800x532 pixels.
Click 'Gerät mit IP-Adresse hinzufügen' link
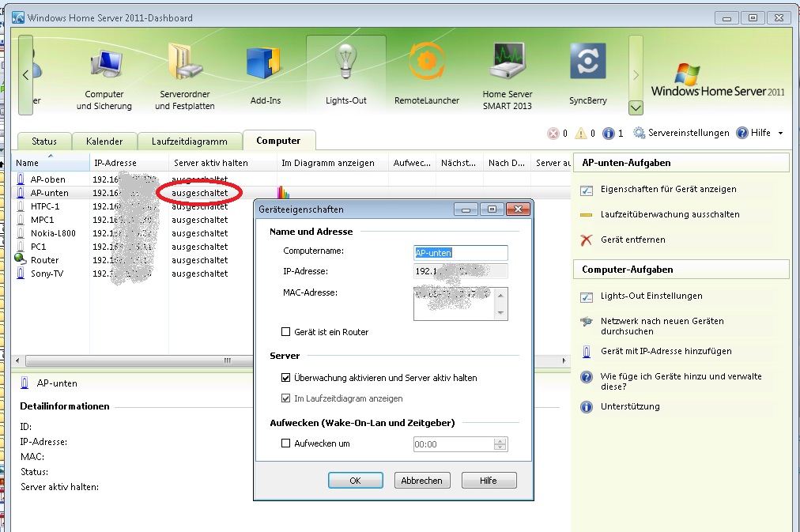coord(666,351)
